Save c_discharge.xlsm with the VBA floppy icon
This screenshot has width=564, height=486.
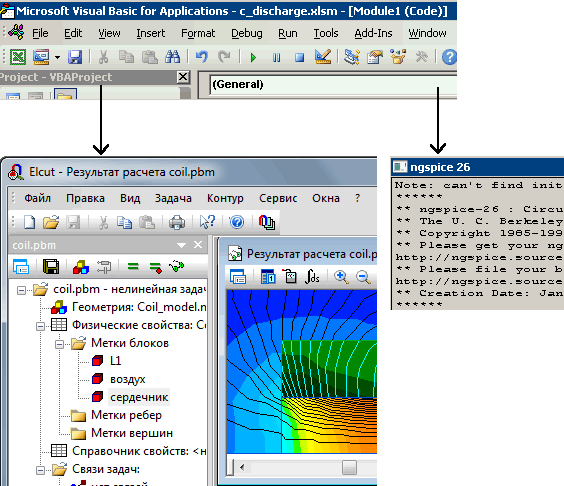click(75, 57)
